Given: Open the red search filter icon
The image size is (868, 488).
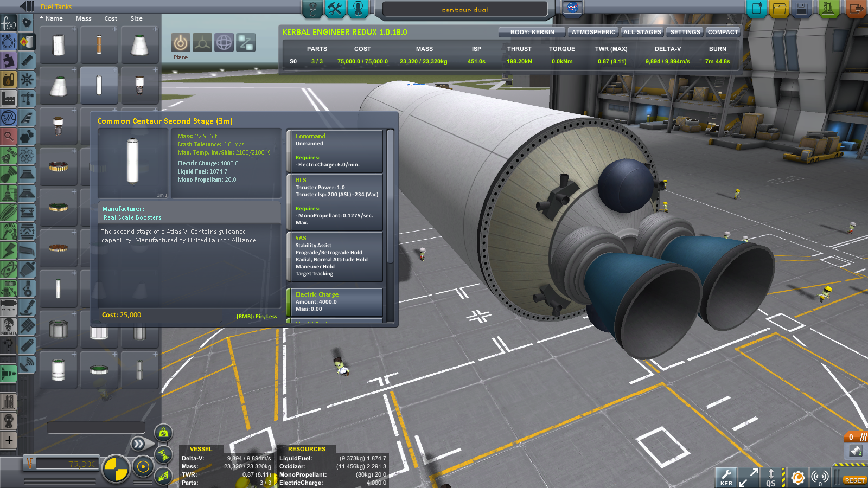Looking at the screenshot, I should [9, 136].
